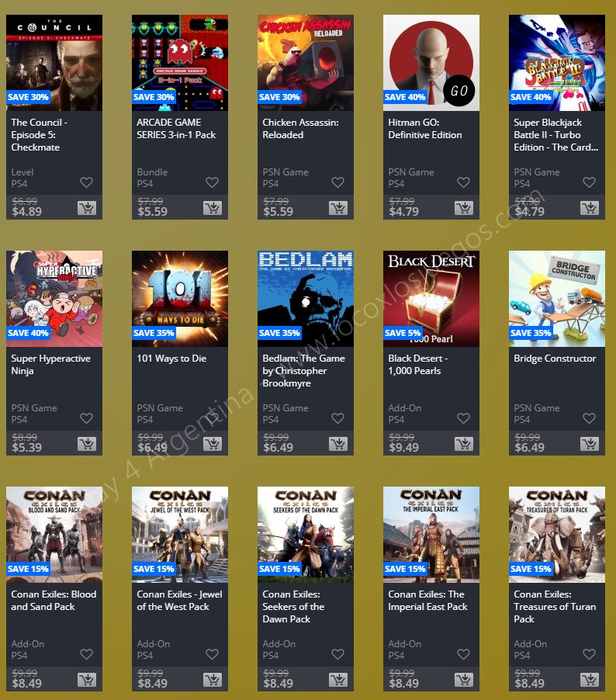Add Hitman GO Definitive Edition to cart
The height and width of the screenshot is (700, 616).
[x=464, y=208]
